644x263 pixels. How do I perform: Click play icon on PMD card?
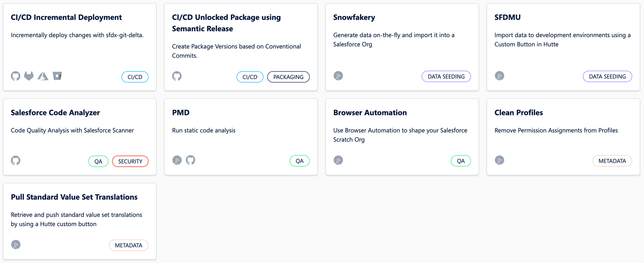(x=177, y=160)
